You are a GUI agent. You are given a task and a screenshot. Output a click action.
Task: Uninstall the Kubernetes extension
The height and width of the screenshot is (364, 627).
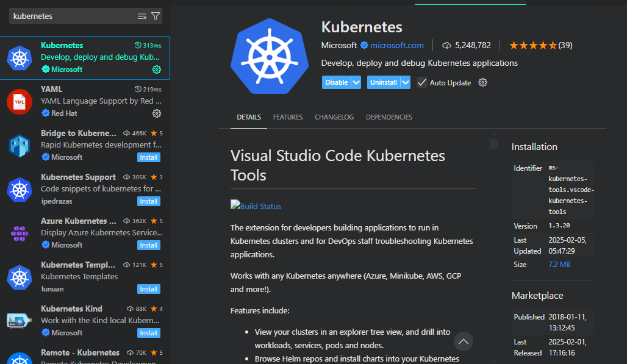(x=384, y=83)
